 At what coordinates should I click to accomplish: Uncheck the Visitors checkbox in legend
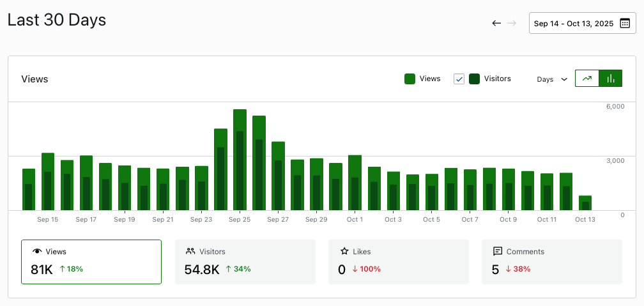click(459, 79)
